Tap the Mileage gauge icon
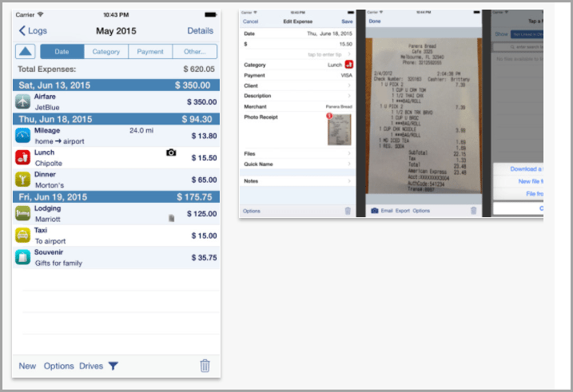Screen dimensions: 573x392 tap(22, 136)
